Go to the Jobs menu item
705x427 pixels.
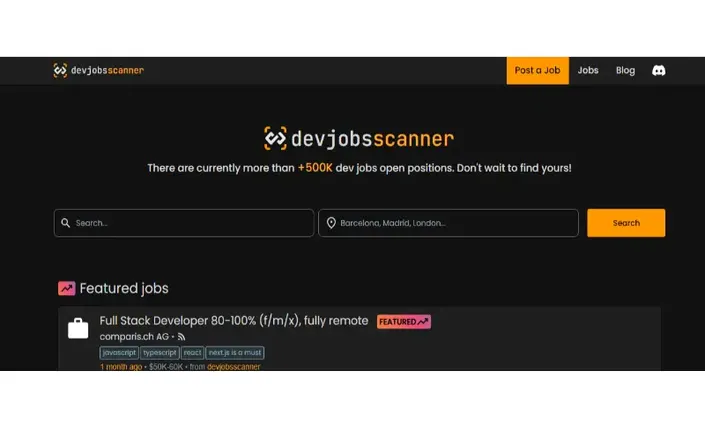click(x=588, y=71)
